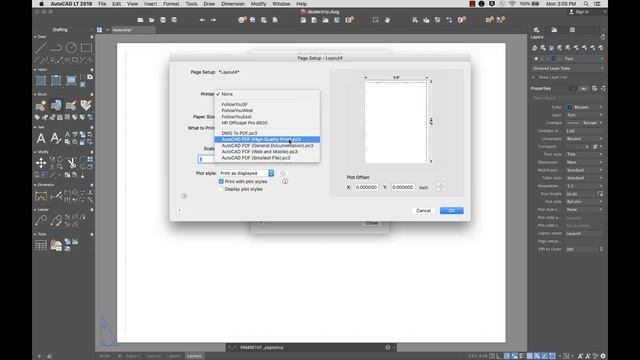This screenshot has width=640, height=360.
Task: Collapse the Dimension panel section
Action: coord(35,185)
